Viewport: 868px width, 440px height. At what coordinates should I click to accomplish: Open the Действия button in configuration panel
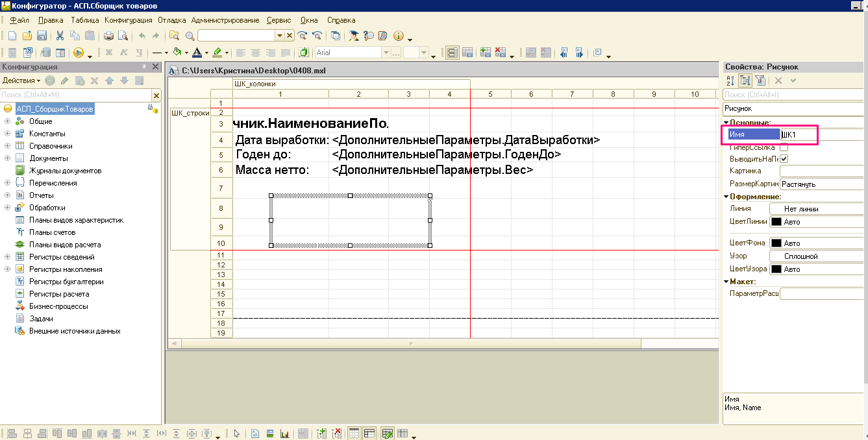coord(21,80)
